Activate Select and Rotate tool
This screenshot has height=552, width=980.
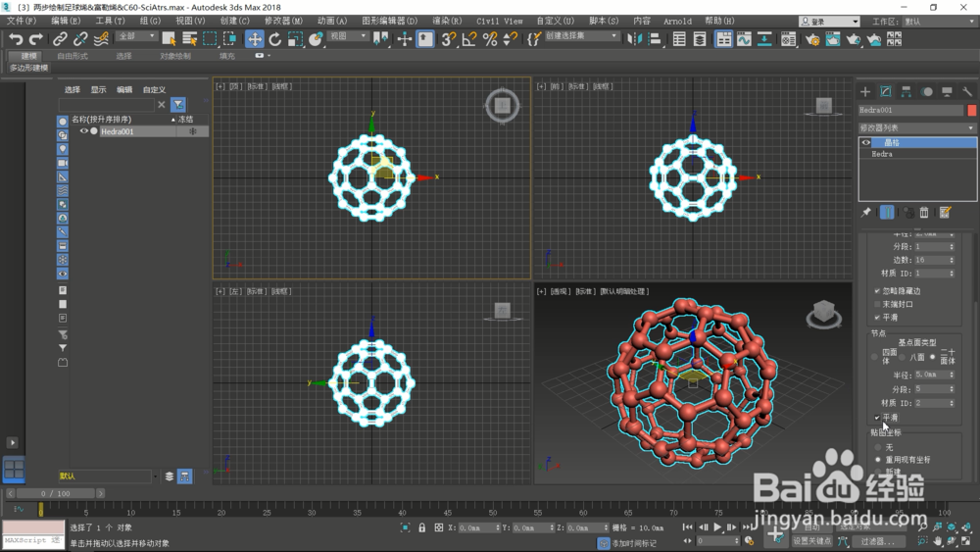[275, 39]
